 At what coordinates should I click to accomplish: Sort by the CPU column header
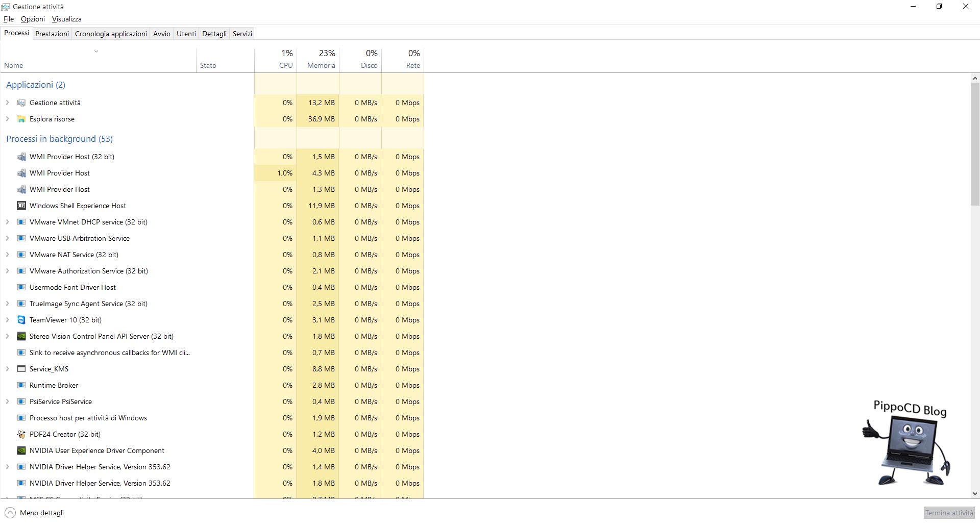(x=276, y=60)
